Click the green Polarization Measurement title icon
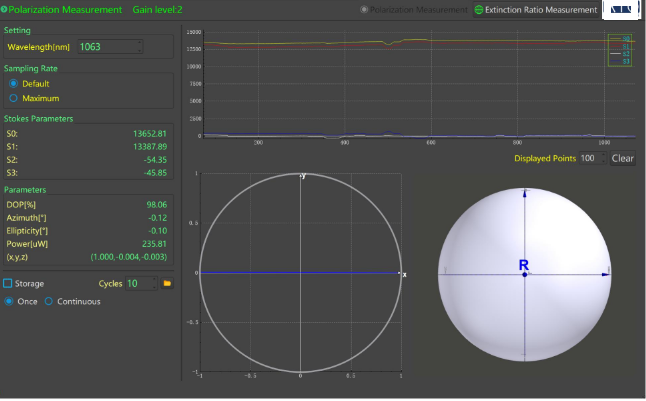646x401 pixels. 4,9
